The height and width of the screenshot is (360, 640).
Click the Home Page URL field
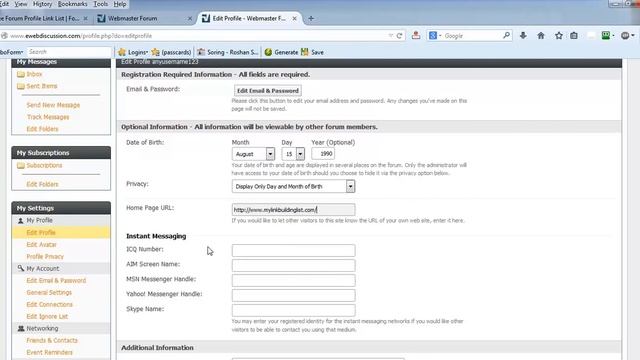pyautogui.click(x=293, y=210)
